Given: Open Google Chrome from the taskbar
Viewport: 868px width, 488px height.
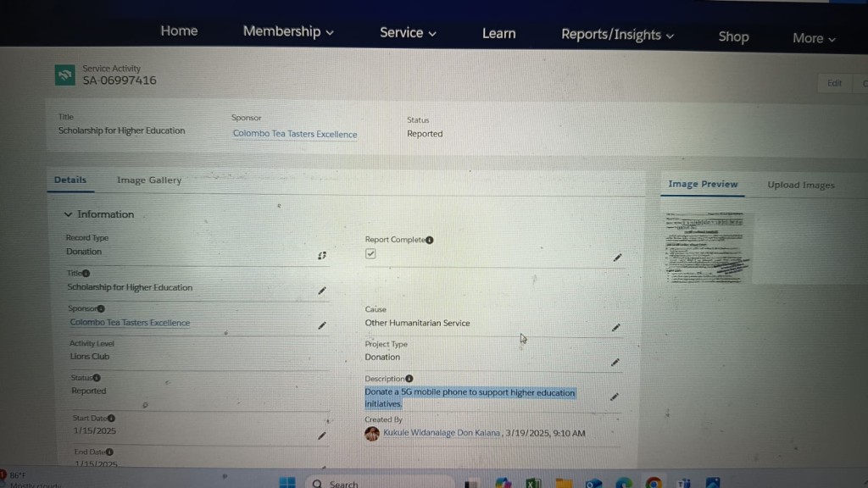Looking at the screenshot, I should tap(654, 482).
